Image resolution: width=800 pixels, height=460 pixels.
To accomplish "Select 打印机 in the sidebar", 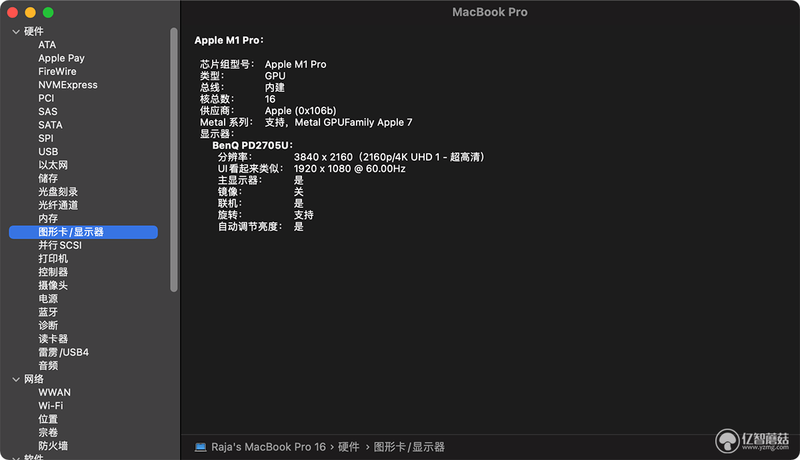I will [53, 259].
